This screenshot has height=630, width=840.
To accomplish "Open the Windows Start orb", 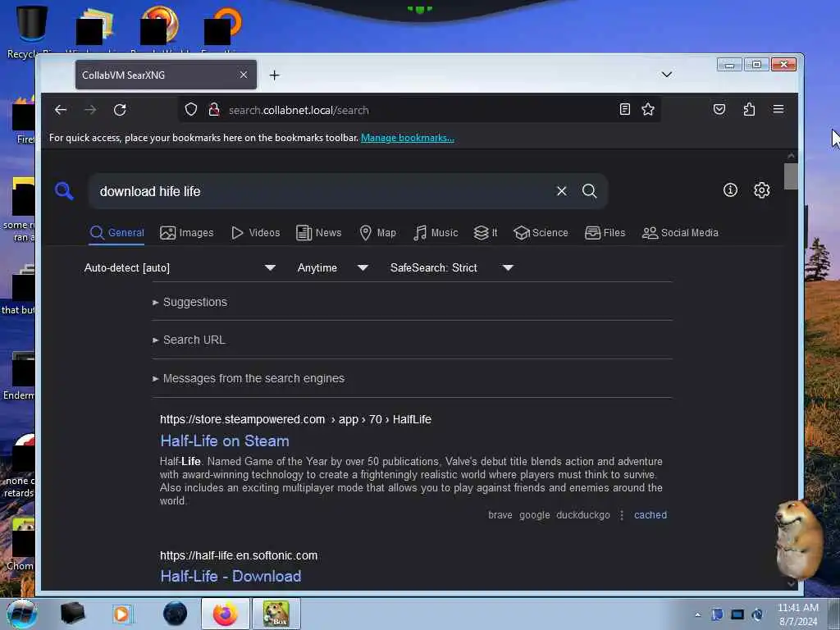I will [22, 614].
